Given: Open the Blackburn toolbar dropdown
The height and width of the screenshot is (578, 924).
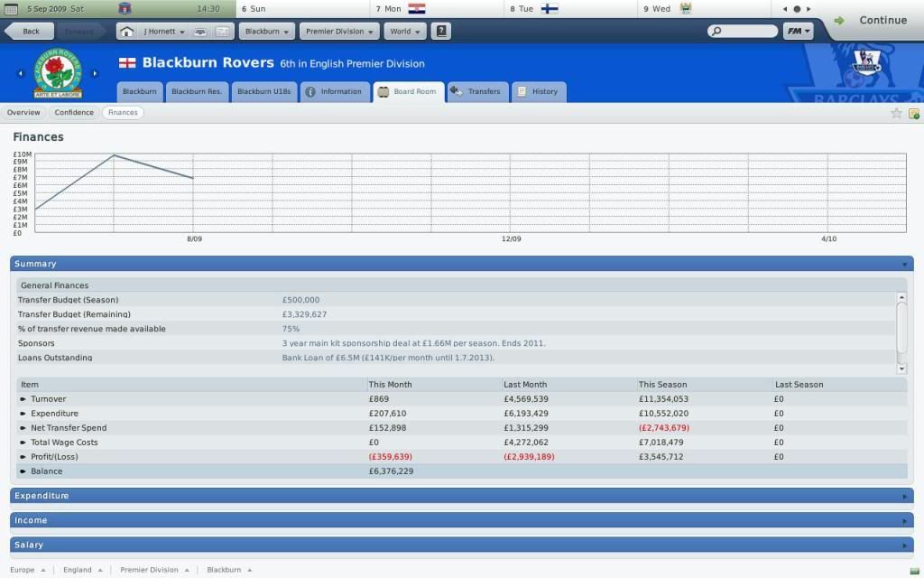Looking at the screenshot, I should [267, 32].
